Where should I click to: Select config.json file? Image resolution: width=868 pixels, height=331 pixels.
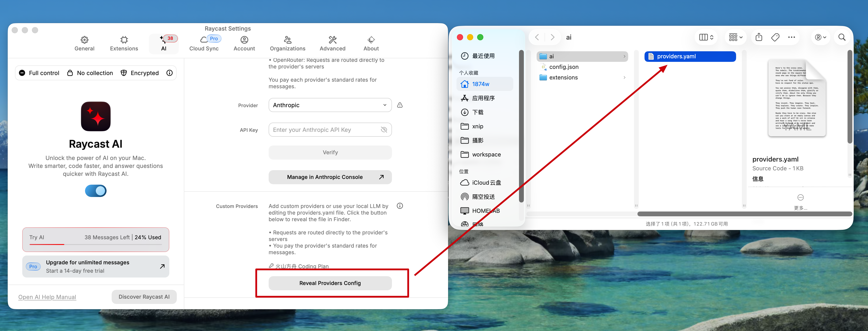[x=582, y=67]
